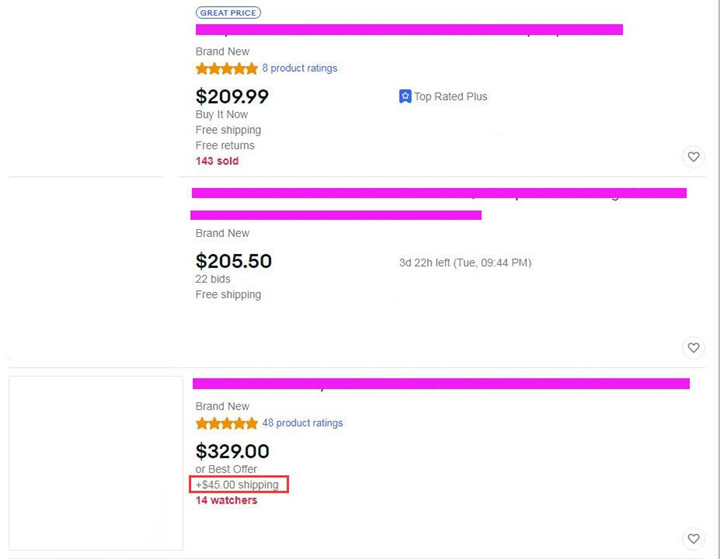720x559 pixels.
Task: Click the $209.99 price
Action: point(232,97)
